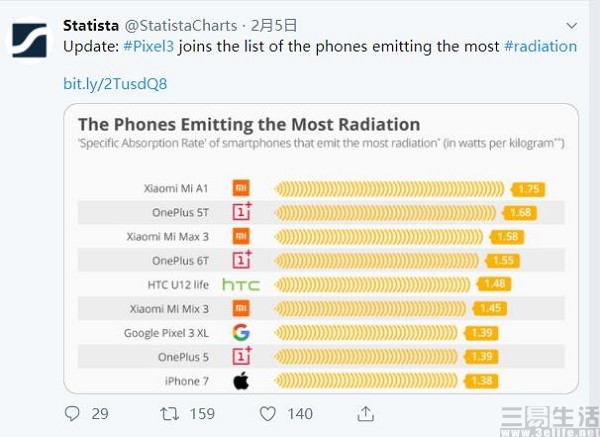600x437 pixels.
Task: Click the Statista account name
Action: click(x=90, y=25)
